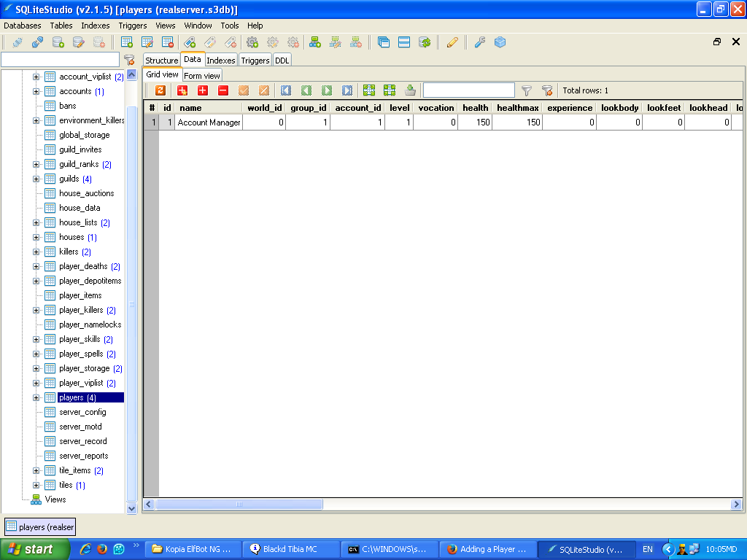Open the Triggers menu
This screenshot has width=747, height=560.
[133, 26]
